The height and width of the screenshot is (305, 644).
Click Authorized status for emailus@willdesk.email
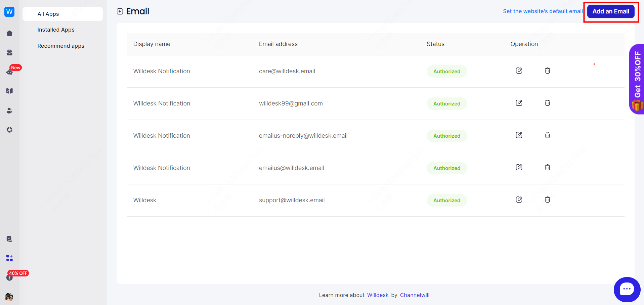coord(447,168)
